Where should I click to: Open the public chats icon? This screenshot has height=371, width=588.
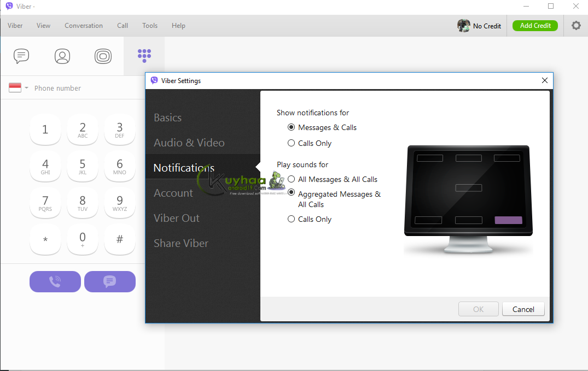tap(103, 56)
